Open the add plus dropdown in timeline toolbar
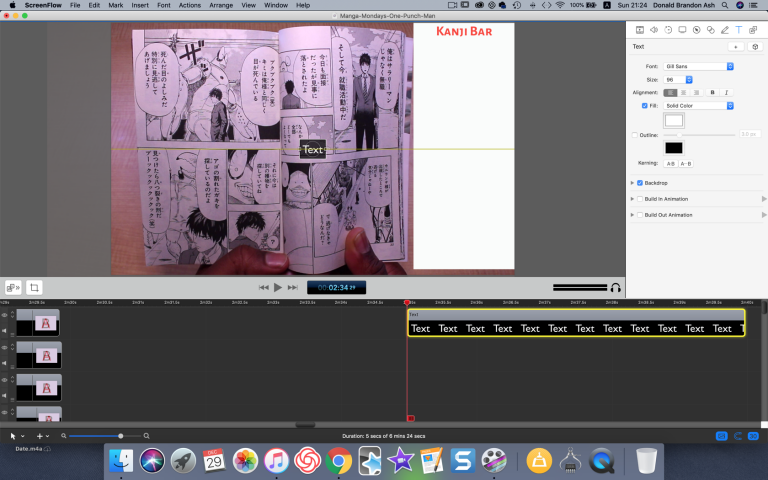 pyautogui.click(x=43, y=436)
